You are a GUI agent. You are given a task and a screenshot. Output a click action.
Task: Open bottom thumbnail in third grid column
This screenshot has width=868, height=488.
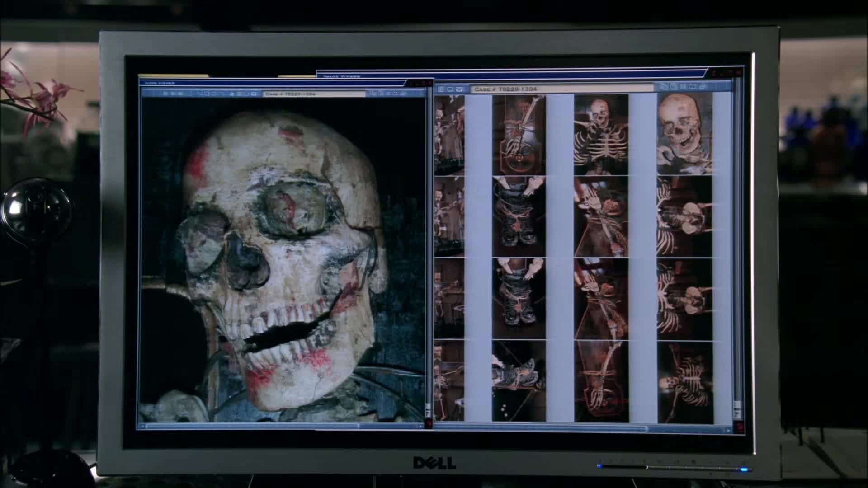tap(601, 382)
